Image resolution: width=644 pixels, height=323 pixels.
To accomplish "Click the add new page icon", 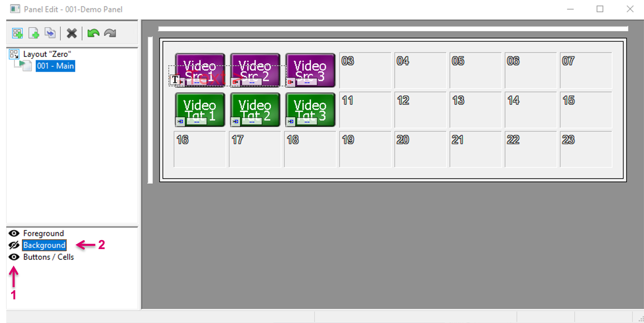I will tap(34, 33).
